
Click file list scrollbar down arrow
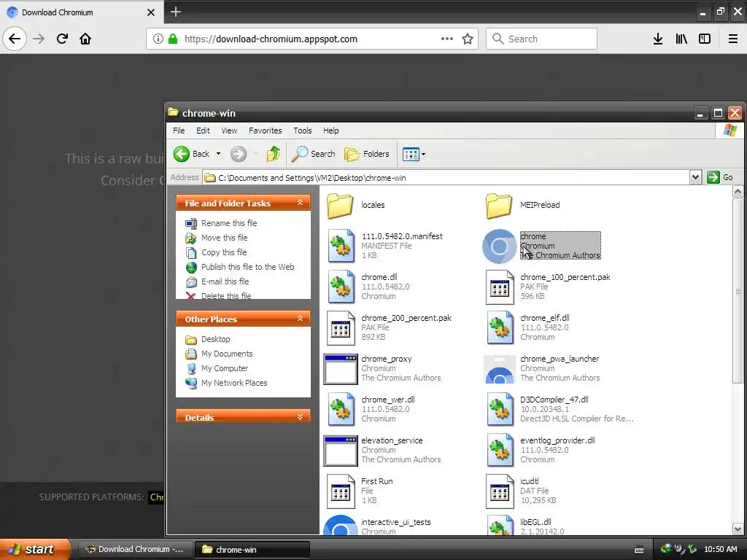pyautogui.click(x=738, y=529)
